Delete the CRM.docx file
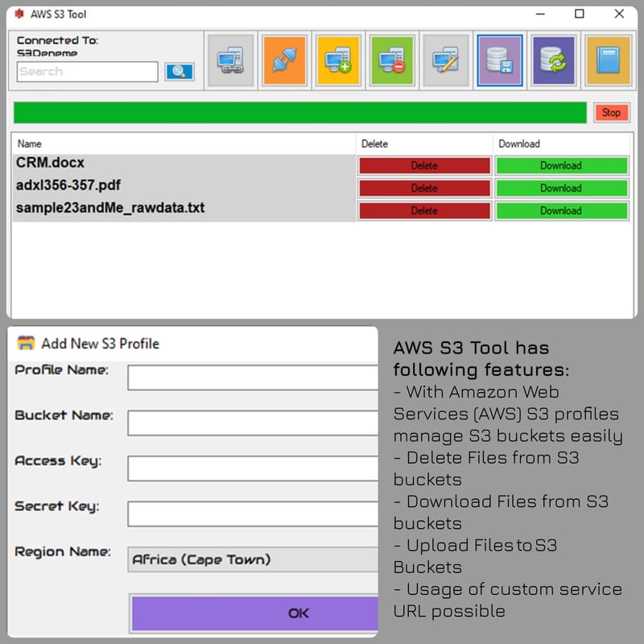This screenshot has height=644, width=644. click(424, 166)
